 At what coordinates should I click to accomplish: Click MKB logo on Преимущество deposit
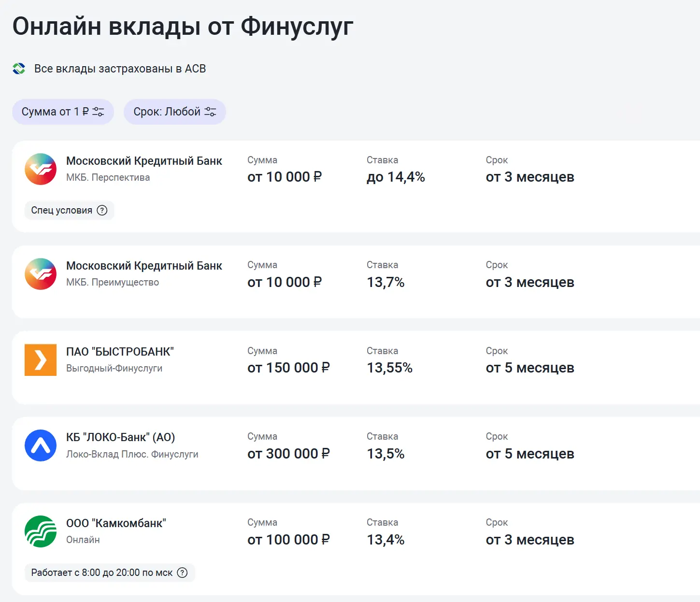tap(41, 274)
